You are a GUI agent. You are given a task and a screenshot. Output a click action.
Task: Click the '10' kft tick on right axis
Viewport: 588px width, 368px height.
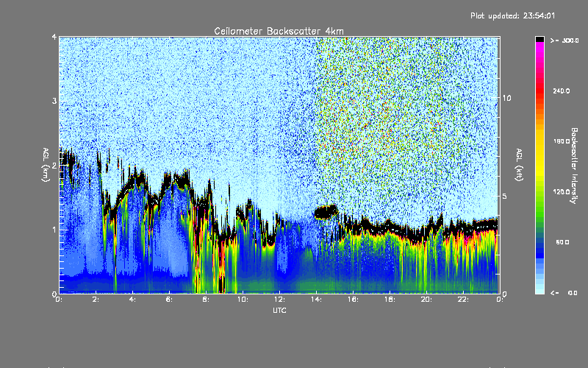click(x=506, y=98)
